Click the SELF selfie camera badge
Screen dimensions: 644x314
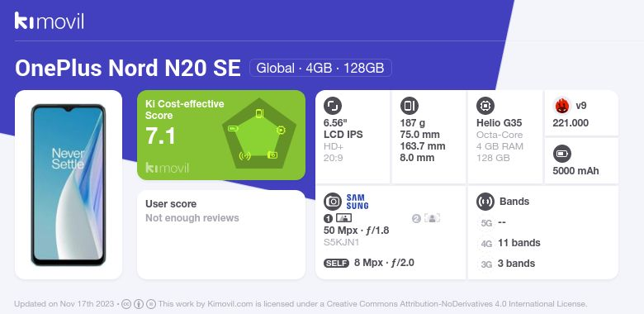(x=336, y=263)
